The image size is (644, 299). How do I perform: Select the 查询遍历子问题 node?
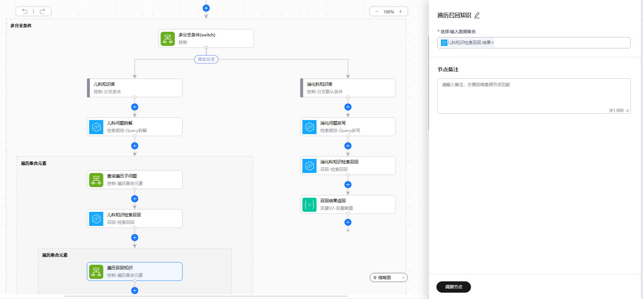coord(135,180)
